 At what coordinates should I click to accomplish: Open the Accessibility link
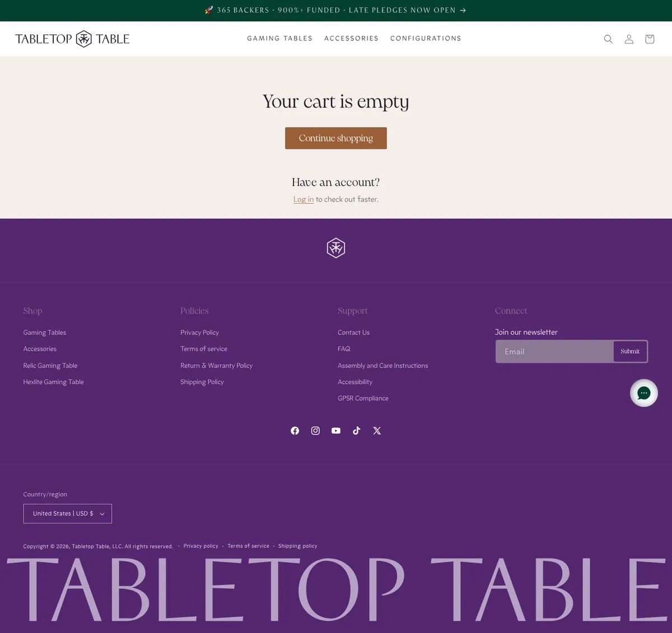[355, 382]
